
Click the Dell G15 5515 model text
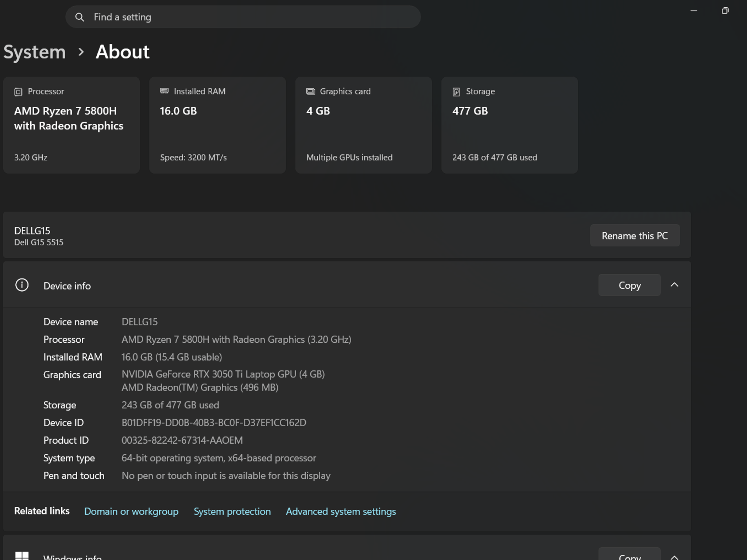[39, 242]
